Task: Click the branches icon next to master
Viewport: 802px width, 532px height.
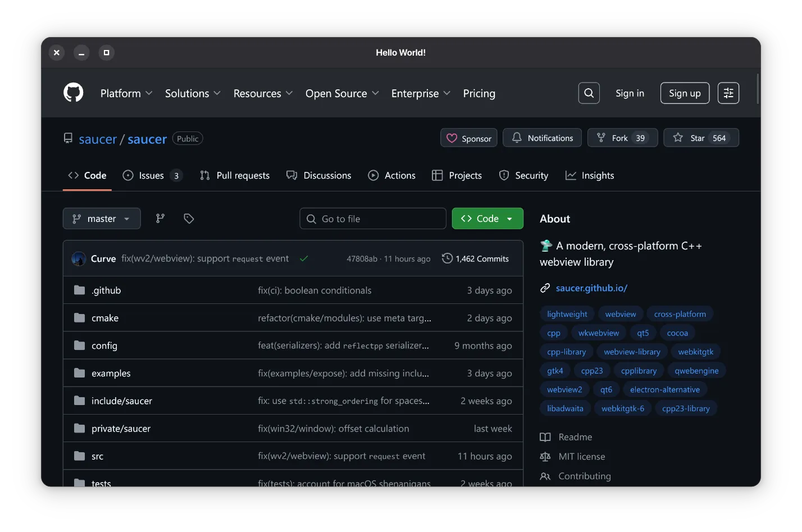Action: point(160,219)
